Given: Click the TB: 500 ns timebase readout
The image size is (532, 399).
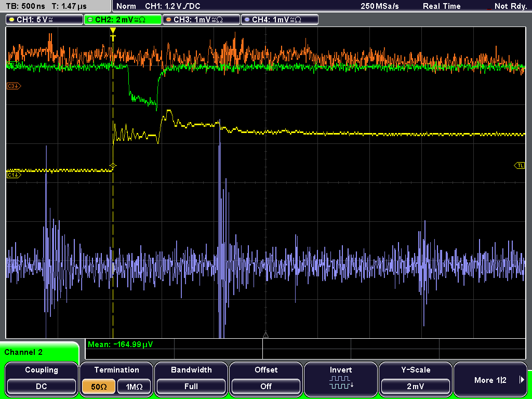Looking at the screenshot, I should pyautogui.click(x=25, y=6).
